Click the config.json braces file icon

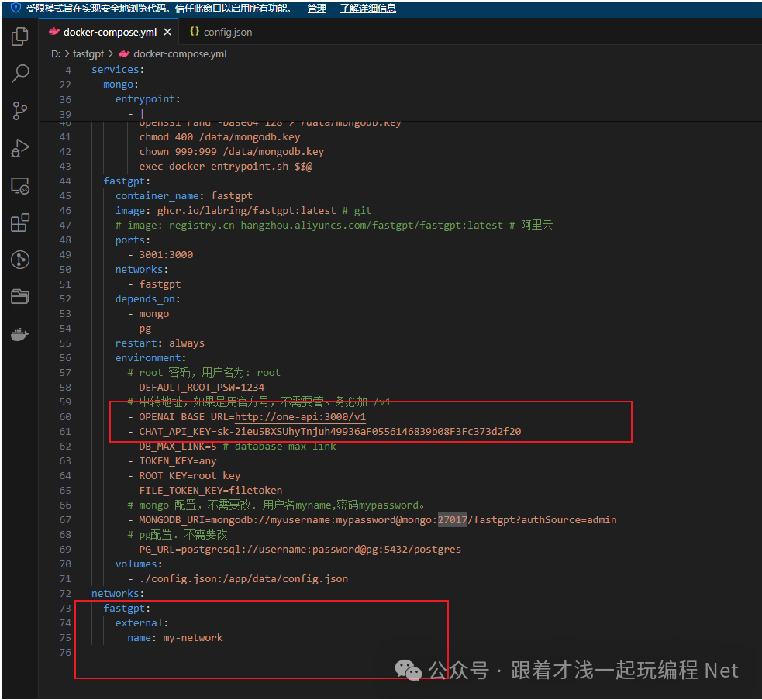click(195, 32)
